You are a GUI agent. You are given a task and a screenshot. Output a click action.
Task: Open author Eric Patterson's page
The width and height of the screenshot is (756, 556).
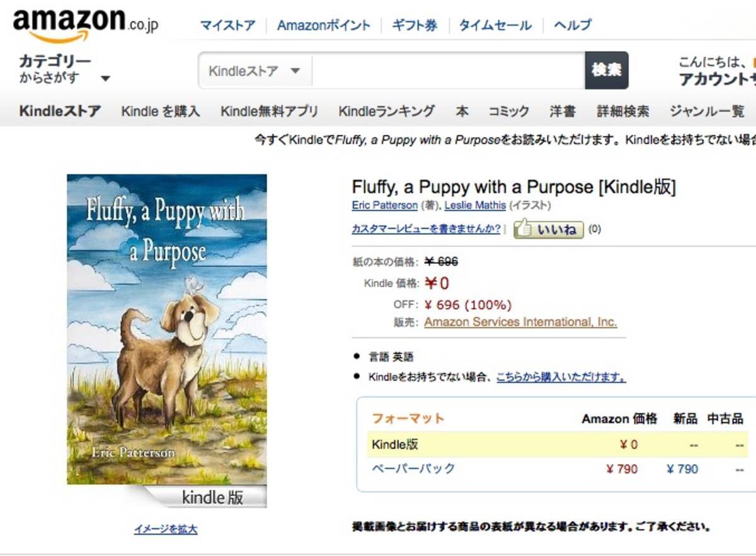(384, 205)
